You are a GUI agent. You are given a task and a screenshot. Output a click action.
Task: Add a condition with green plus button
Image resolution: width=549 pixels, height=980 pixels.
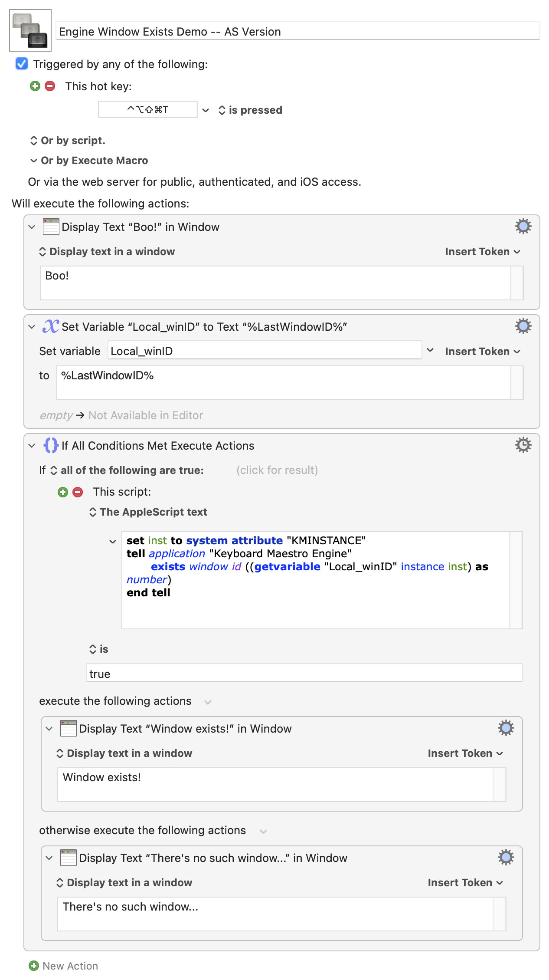pyautogui.click(x=63, y=492)
